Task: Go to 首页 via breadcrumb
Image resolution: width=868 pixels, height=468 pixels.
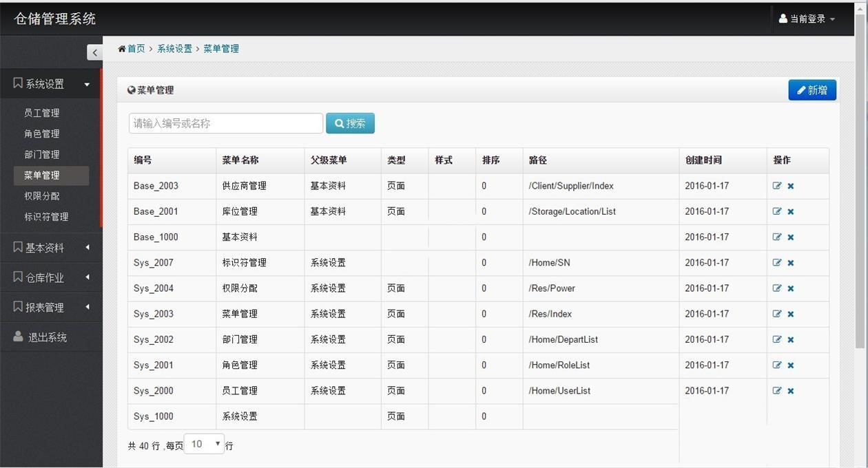Action: point(136,49)
